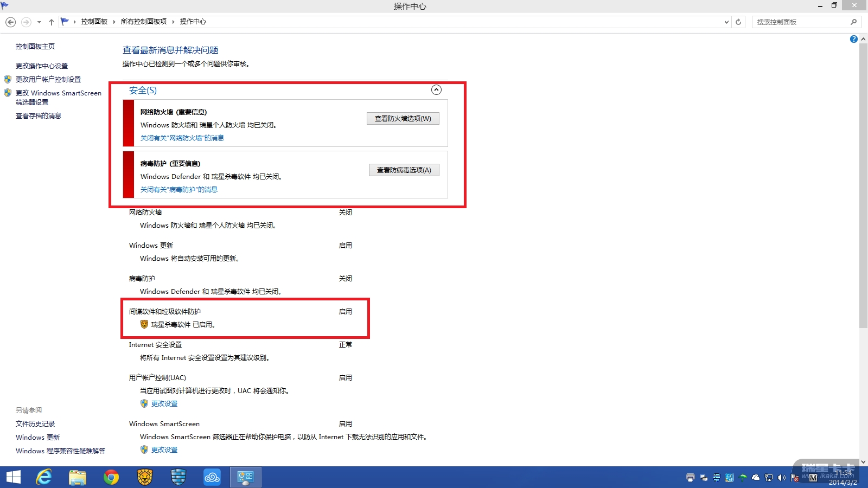868x488 pixels.
Task: Expand chevron after 控制面板 breadcrumb
Action: 114,22
